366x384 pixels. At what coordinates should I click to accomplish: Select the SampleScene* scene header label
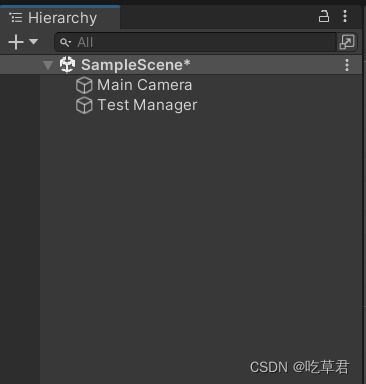(x=136, y=65)
